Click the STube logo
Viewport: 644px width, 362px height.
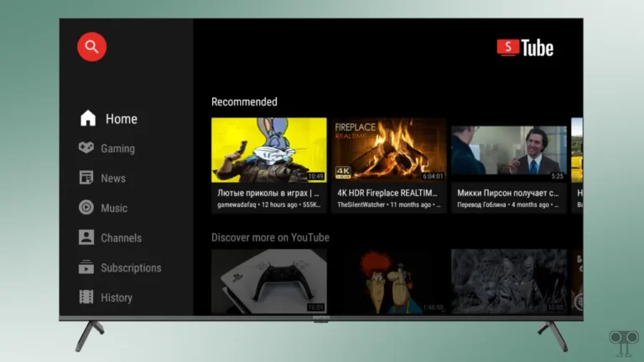coord(525,48)
